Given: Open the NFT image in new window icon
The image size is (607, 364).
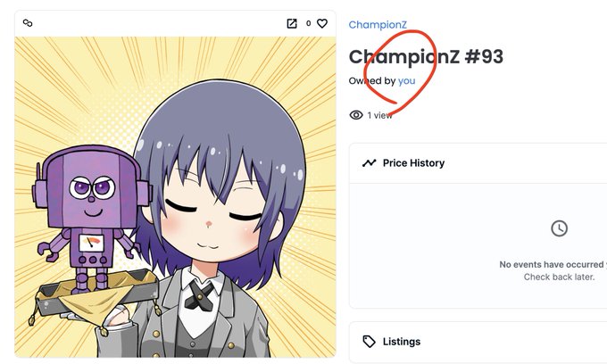Looking at the screenshot, I should tap(292, 23).
